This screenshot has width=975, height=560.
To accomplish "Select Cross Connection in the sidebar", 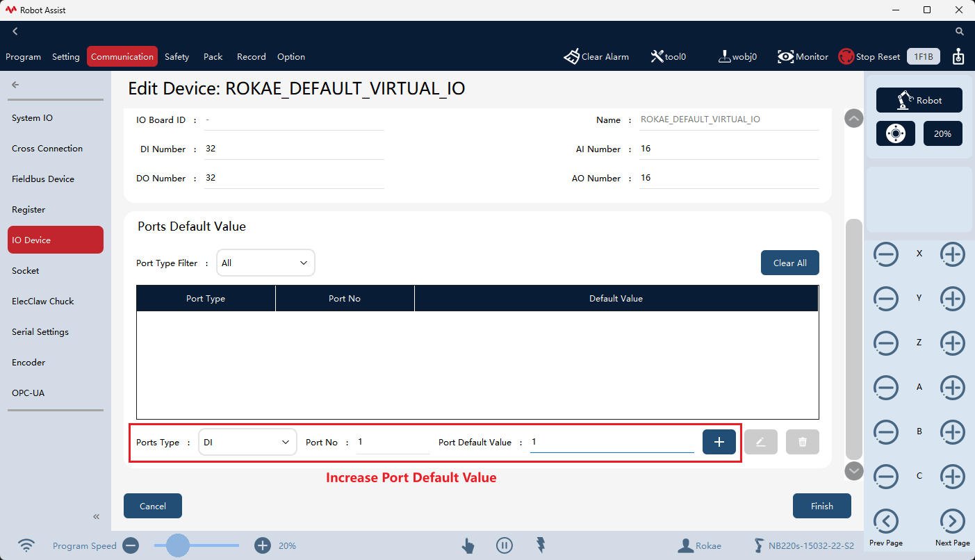I will tap(56, 149).
